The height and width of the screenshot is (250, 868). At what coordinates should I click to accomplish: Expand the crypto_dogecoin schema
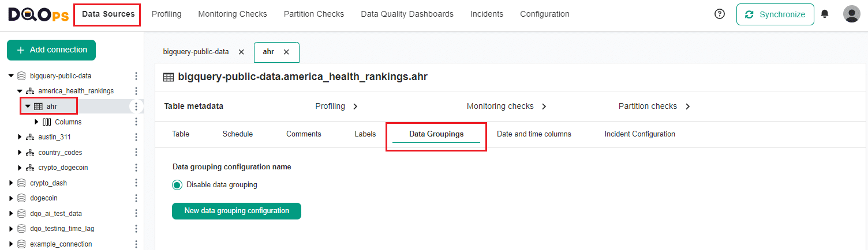click(x=20, y=168)
